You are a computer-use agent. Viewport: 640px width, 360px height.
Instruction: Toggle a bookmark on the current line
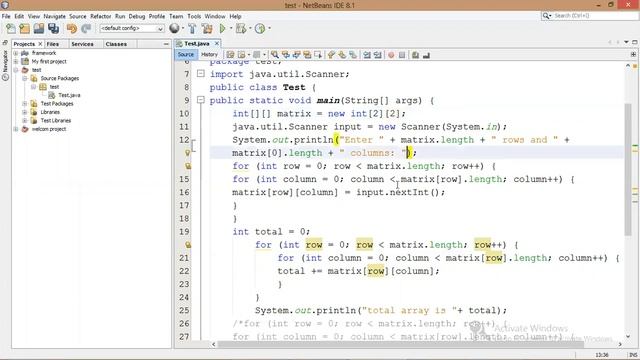pyautogui.click(x=353, y=55)
